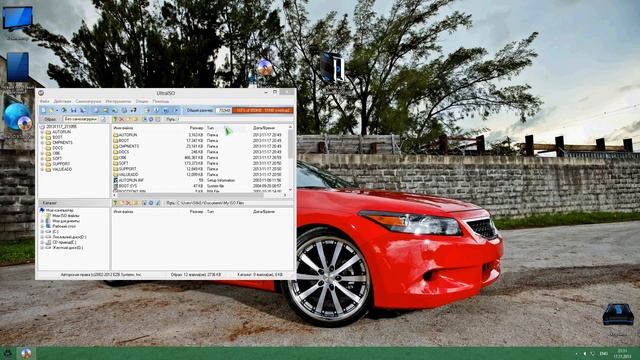Click the ENG language indicator in tray
This screenshot has height=360, width=640.
coord(604,353)
